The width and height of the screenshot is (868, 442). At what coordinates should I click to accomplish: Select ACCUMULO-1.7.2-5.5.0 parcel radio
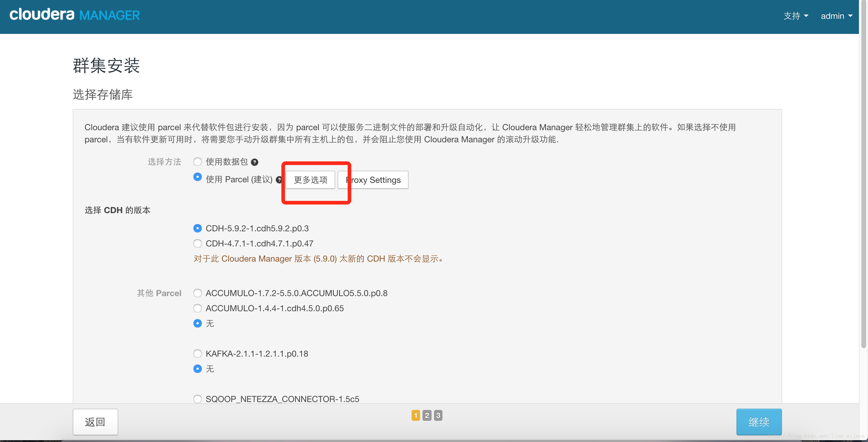(198, 293)
